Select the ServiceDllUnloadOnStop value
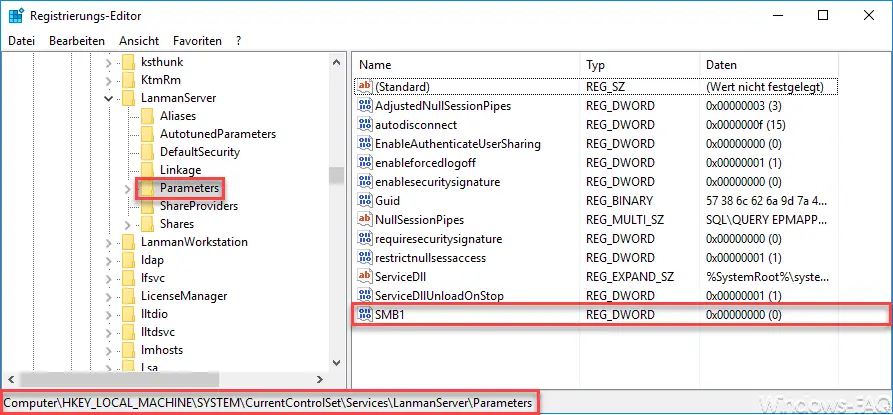 pyautogui.click(x=439, y=295)
